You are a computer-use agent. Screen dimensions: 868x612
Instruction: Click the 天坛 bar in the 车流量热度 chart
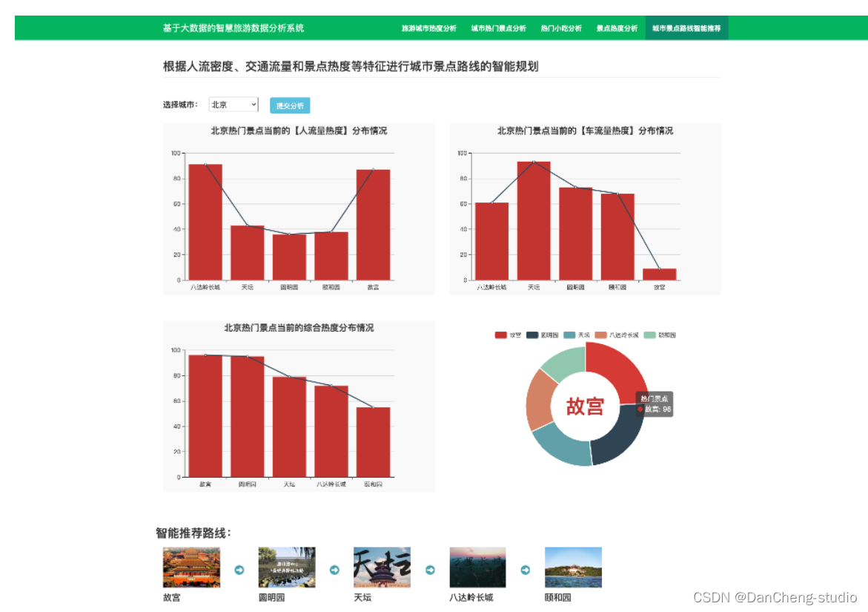click(534, 221)
